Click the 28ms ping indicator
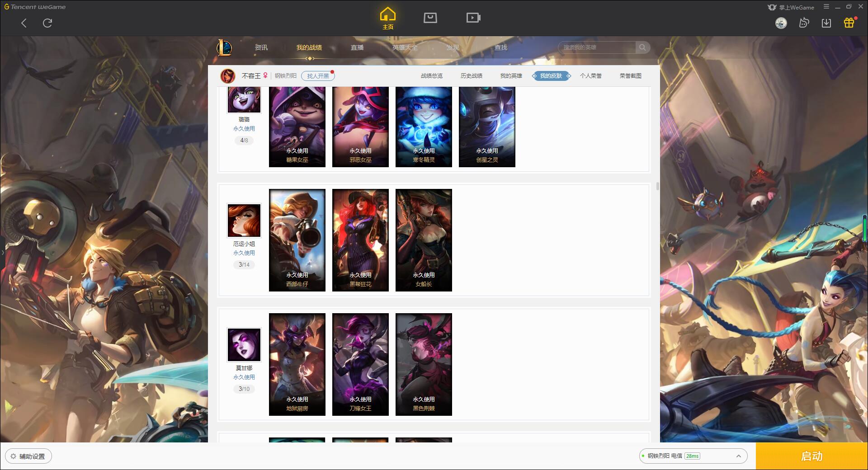The width and height of the screenshot is (868, 470). [692, 456]
